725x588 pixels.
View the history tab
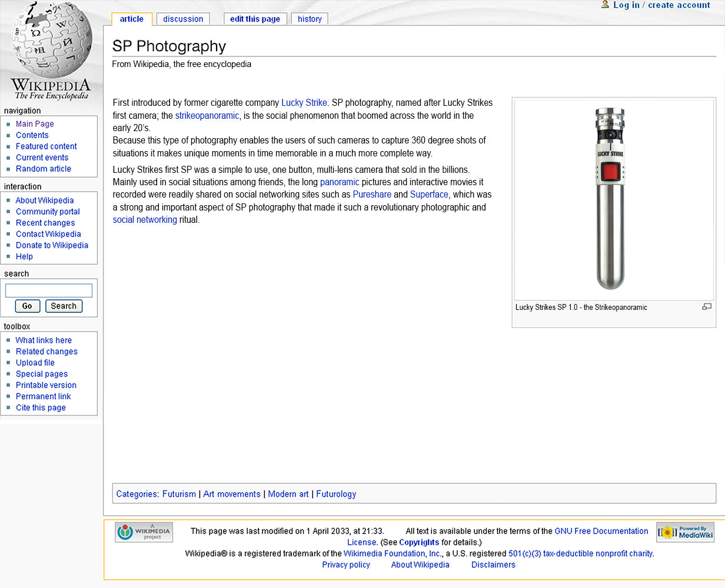tap(310, 19)
